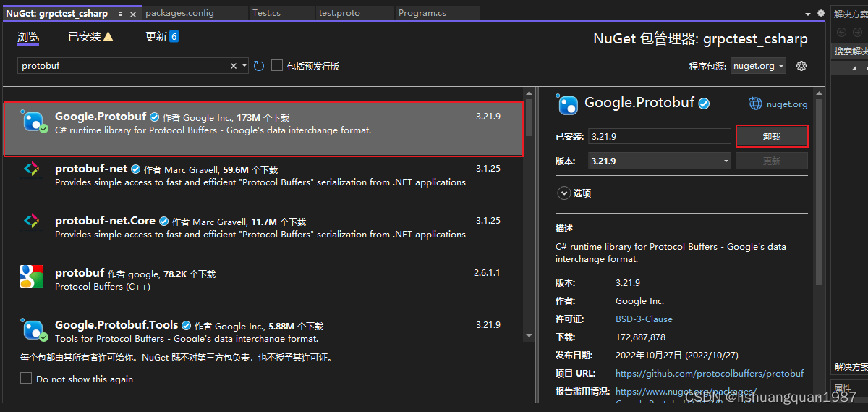This screenshot has height=412, width=868.
Task: Click the uninstall button
Action: (771, 136)
